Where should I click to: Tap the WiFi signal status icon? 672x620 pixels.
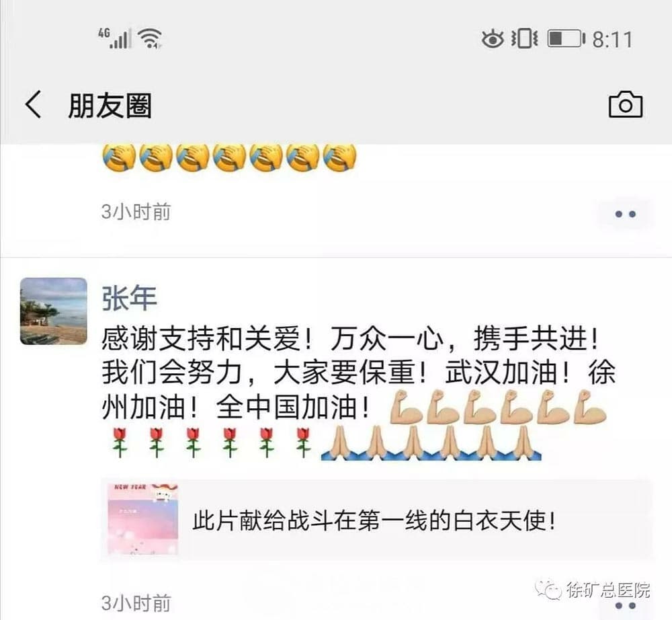tap(150, 38)
